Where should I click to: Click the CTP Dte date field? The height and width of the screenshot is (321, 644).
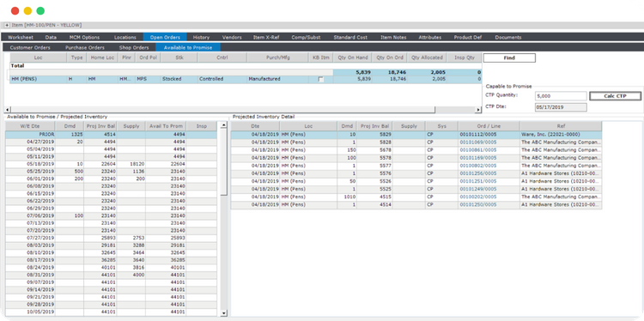tap(561, 107)
